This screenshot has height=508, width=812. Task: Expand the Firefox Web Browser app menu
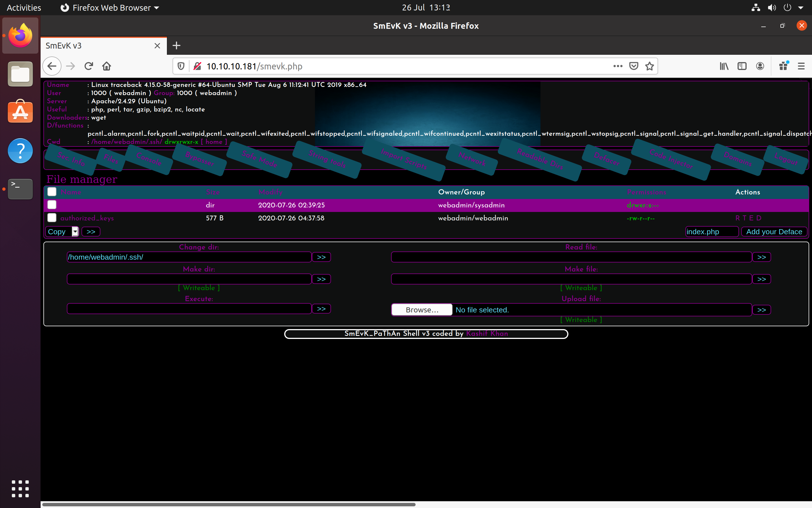(x=110, y=7)
